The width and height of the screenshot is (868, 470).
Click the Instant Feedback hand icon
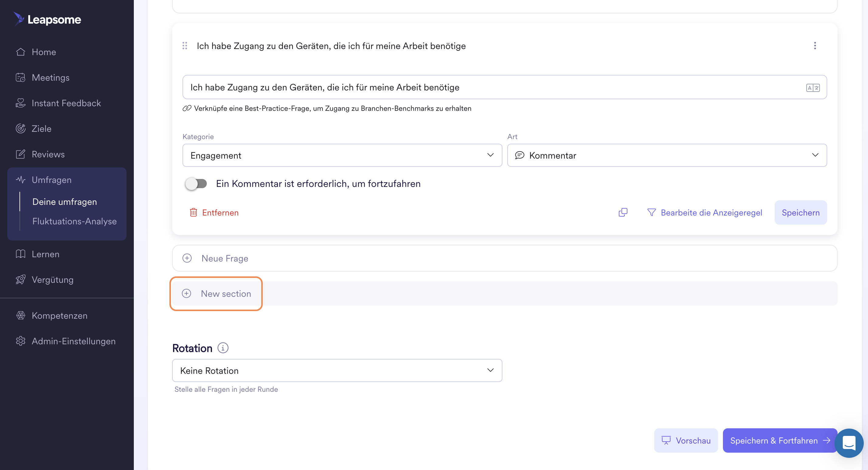point(21,103)
